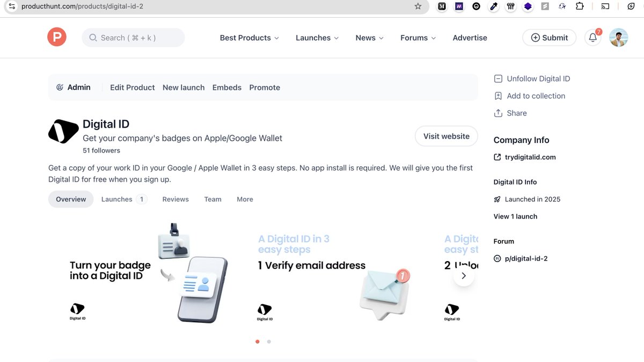The height and width of the screenshot is (362, 644).
Task: Click Launched in 2025 text
Action: click(x=532, y=199)
